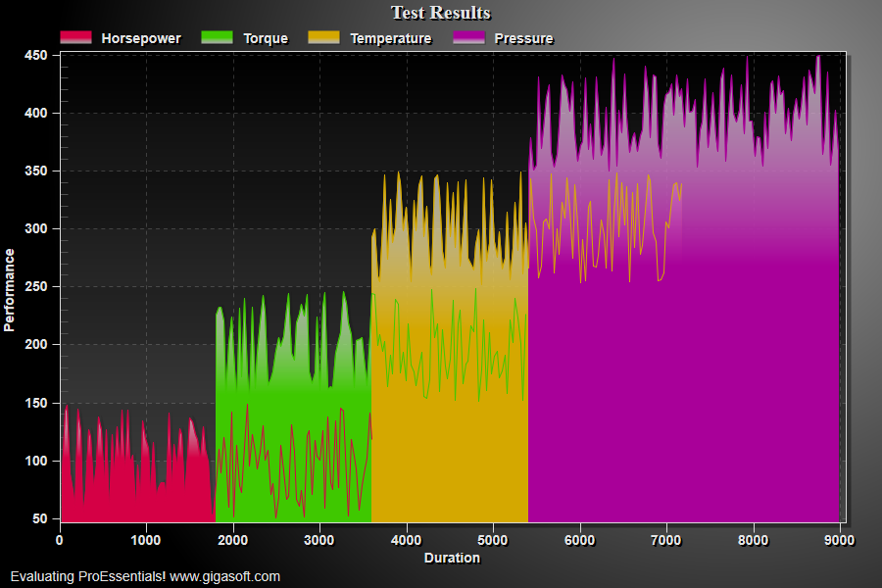Screen dimensions: 882x588
Task: Click the 250 tick label on Performance axis
Action: [x=36, y=286]
